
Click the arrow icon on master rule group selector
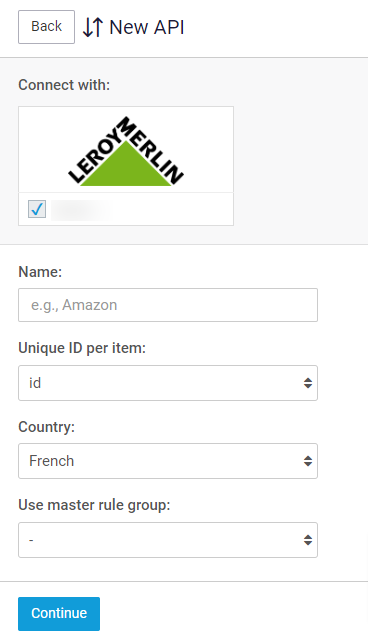click(308, 540)
